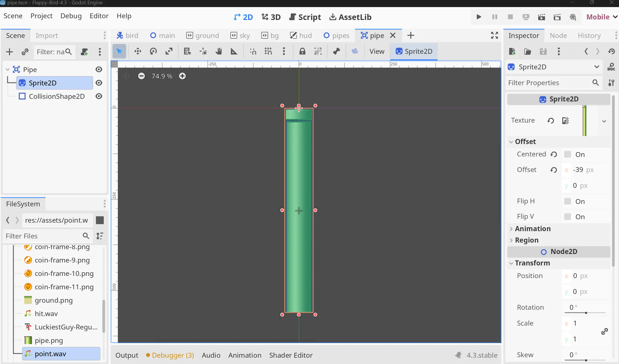This screenshot has width=619, height=364.
Task: Toggle visibility of the Pipe node
Action: coord(99,69)
